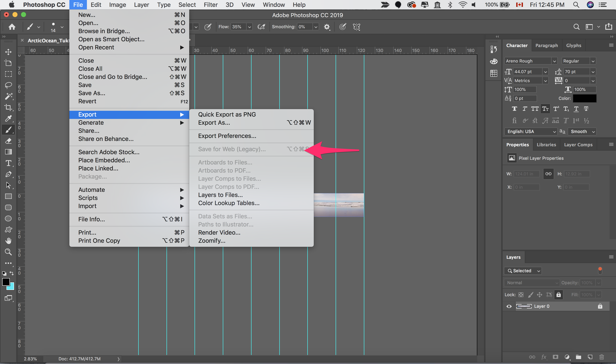The width and height of the screenshot is (616, 364).
Task: Click Save for Web Legacy option
Action: click(x=232, y=149)
